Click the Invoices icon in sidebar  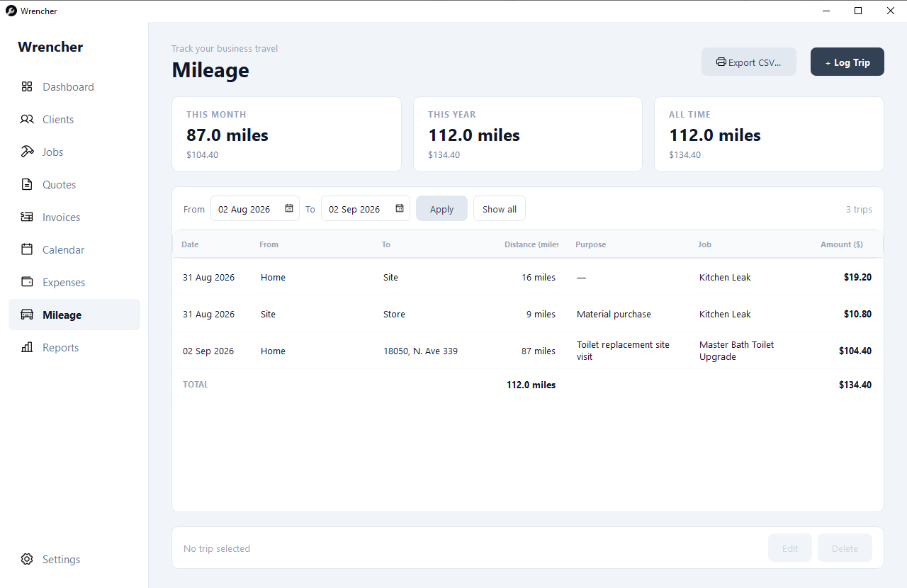tap(27, 217)
